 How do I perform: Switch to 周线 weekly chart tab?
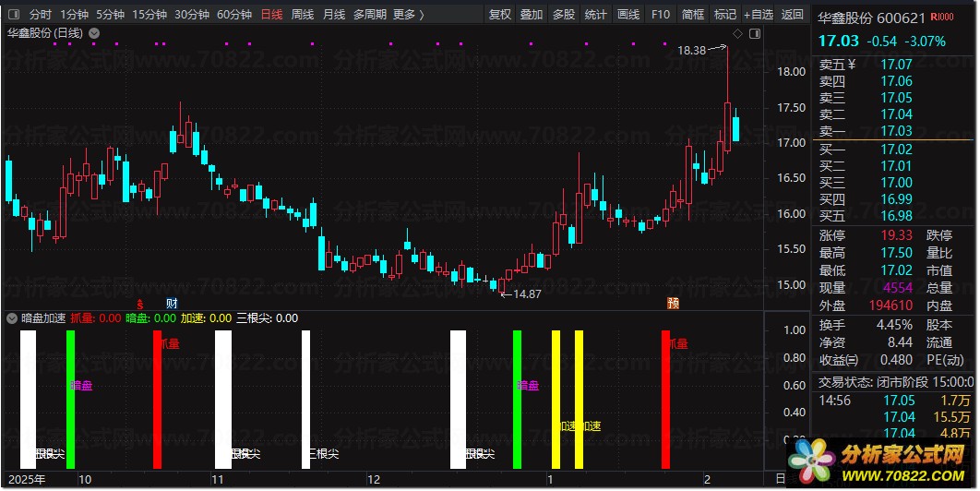pyautogui.click(x=303, y=14)
